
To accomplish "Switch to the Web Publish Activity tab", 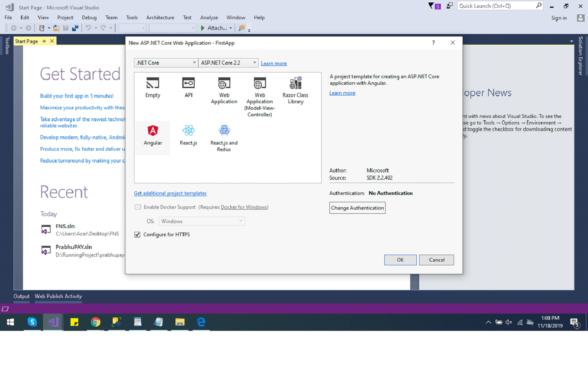I will pyautogui.click(x=58, y=296).
